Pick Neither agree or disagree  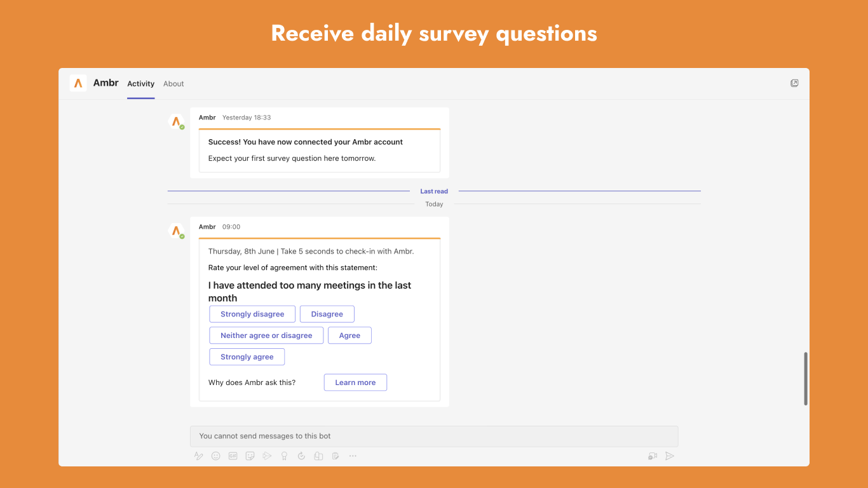266,335
